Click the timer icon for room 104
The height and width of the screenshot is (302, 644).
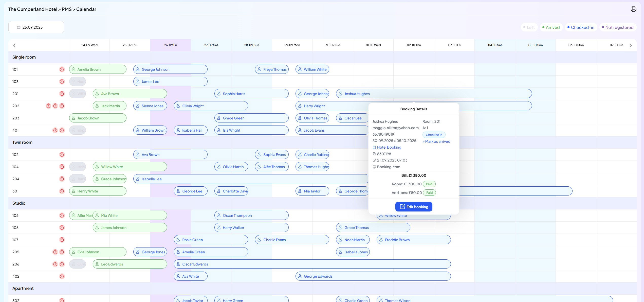62,167
